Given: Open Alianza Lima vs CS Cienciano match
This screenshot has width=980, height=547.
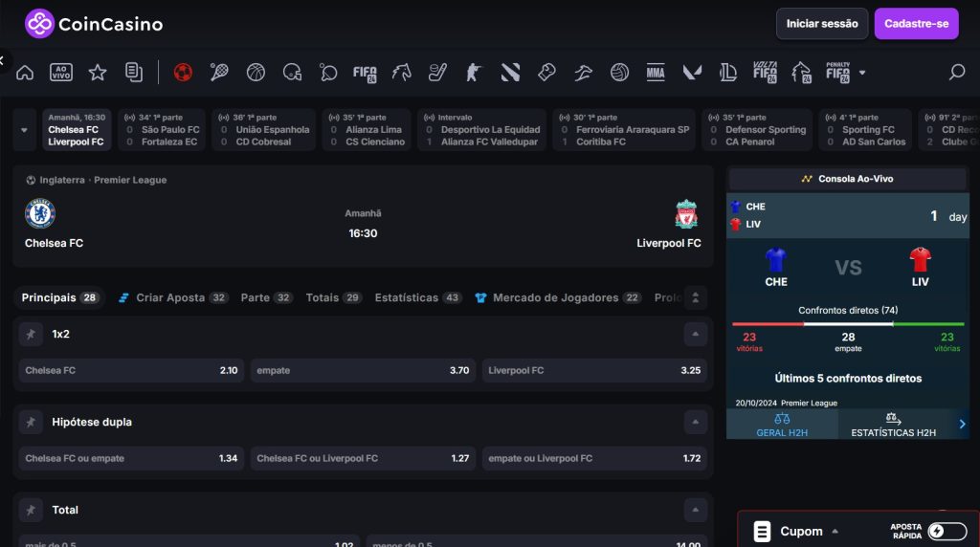Looking at the screenshot, I should (367, 130).
